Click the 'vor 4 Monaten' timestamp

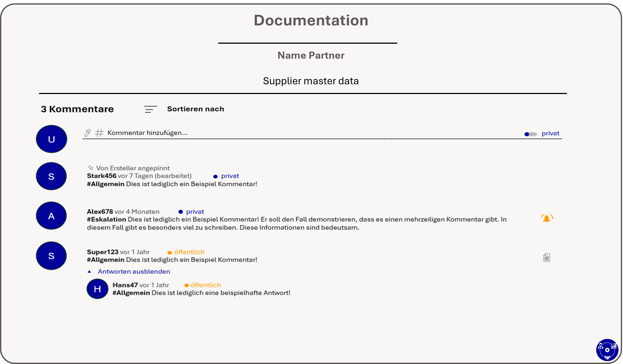tap(137, 212)
